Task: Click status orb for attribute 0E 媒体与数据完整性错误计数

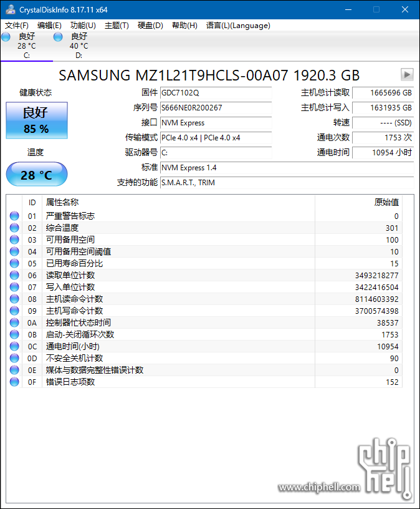Action: [x=14, y=370]
